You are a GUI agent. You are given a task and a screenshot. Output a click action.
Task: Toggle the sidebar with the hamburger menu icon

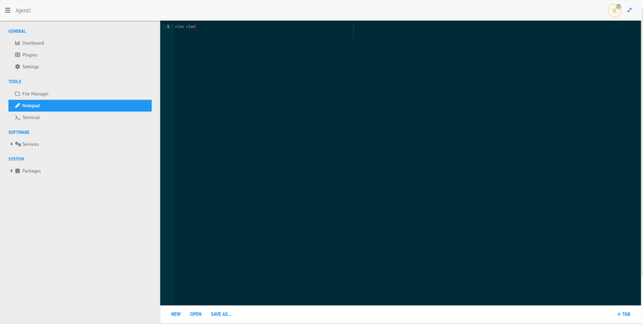pyautogui.click(x=8, y=11)
